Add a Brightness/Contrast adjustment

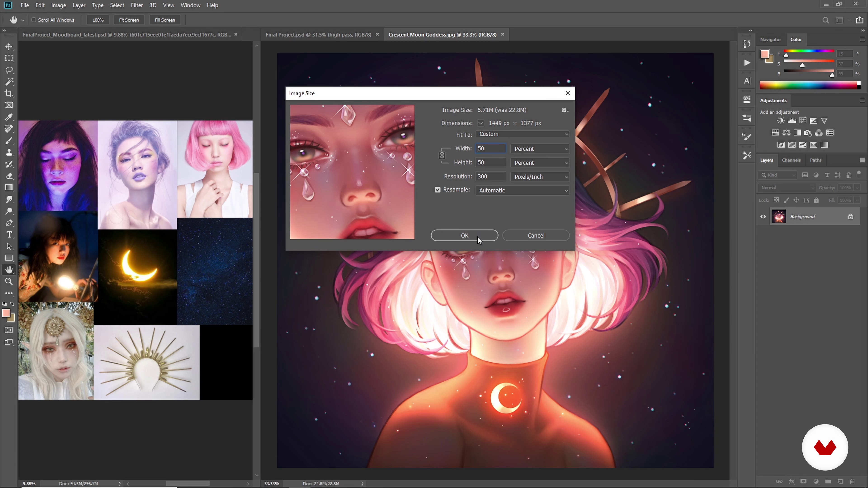click(x=780, y=121)
